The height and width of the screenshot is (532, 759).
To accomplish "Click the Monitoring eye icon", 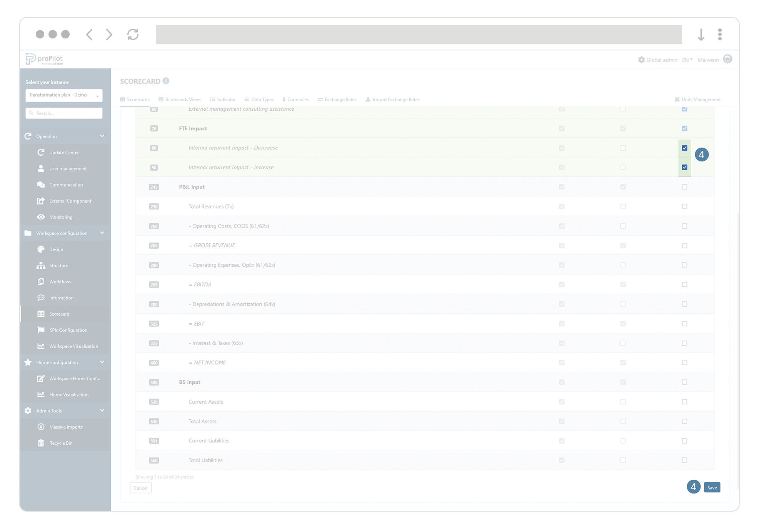I will 41,217.
